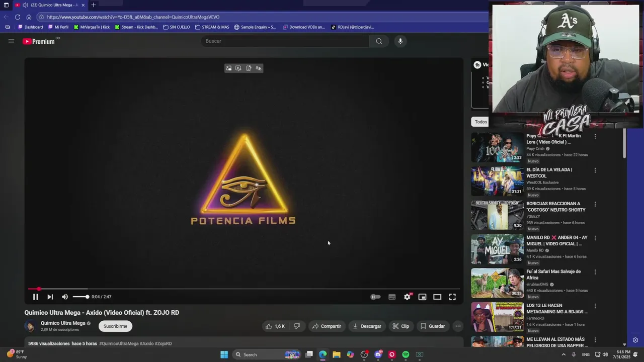Open options menu for Safari video
This screenshot has width=644, height=362.
click(x=595, y=272)
